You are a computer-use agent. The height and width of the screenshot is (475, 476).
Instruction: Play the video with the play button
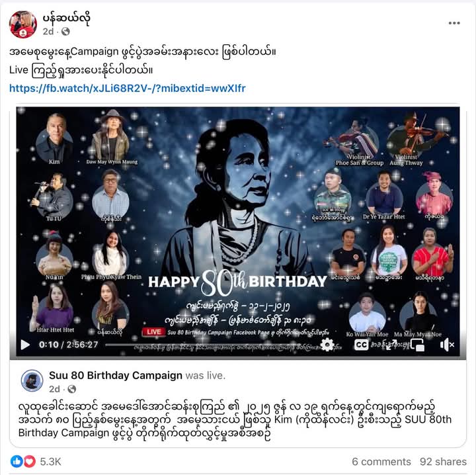pyautogui.click(x=25, y=345)
